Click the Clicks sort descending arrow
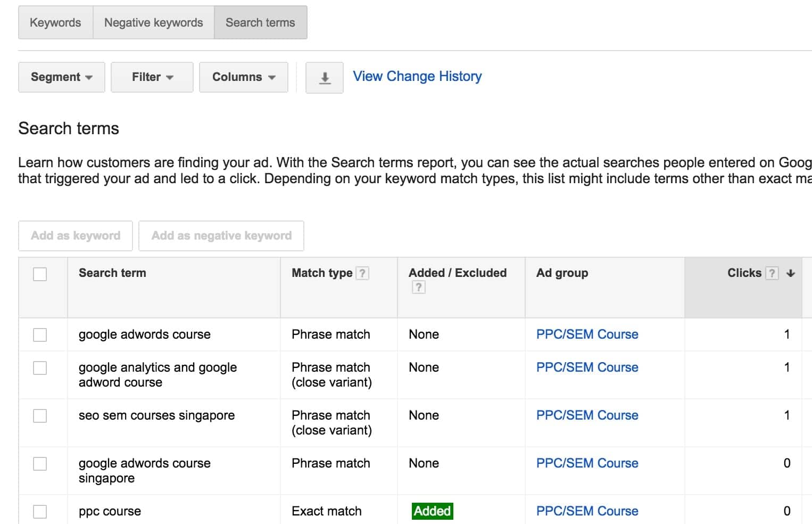This screenshot has height=524, width=812. click(791, 273)
